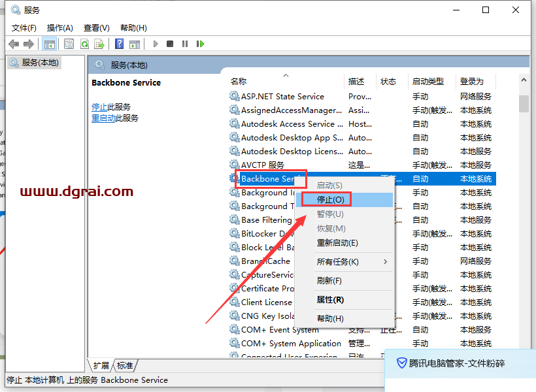
Task: Choose 帮助(H) in the context menu
Action: pos(344,319)
